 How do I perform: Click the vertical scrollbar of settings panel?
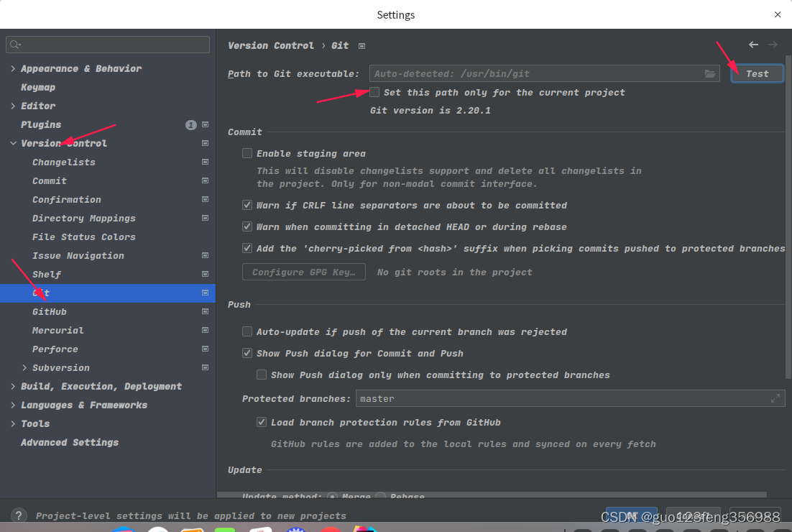(x=788, y=217)
